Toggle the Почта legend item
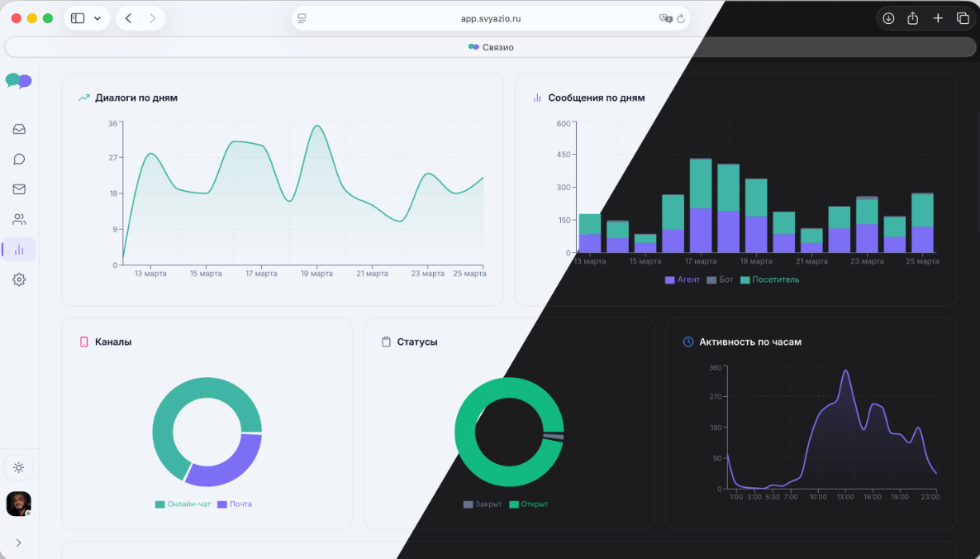This screenshot has height=559, width=980. pos(235,504)
